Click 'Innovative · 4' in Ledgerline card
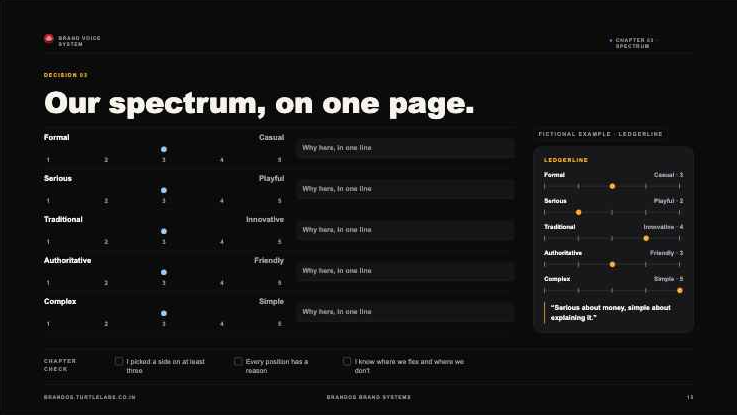737x415 pixels. point(663,227)
